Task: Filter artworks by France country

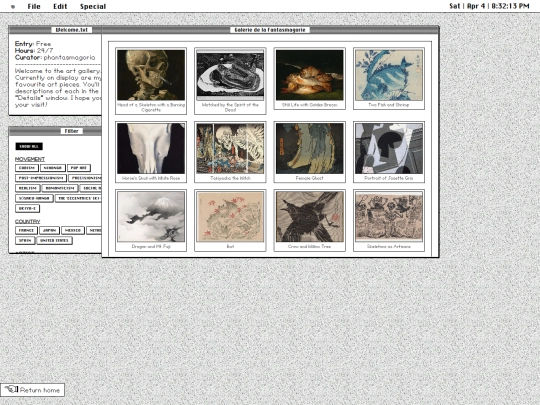Action: coord(26,230)
